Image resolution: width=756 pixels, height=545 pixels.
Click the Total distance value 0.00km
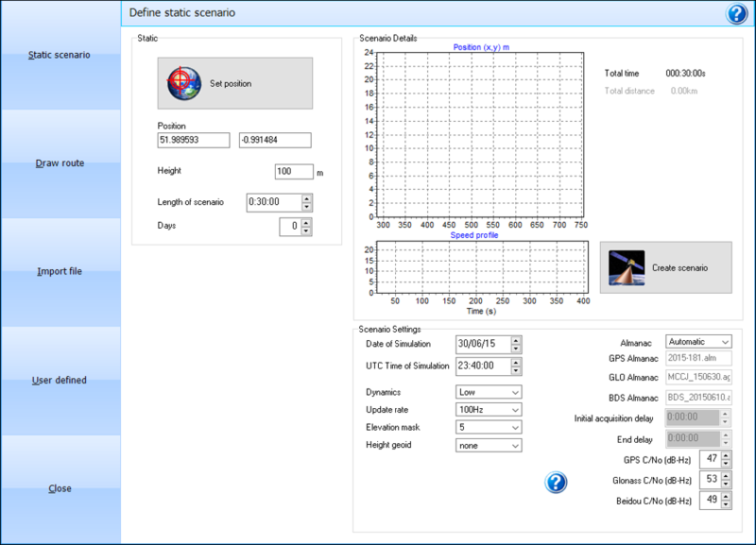coord(683,91)
